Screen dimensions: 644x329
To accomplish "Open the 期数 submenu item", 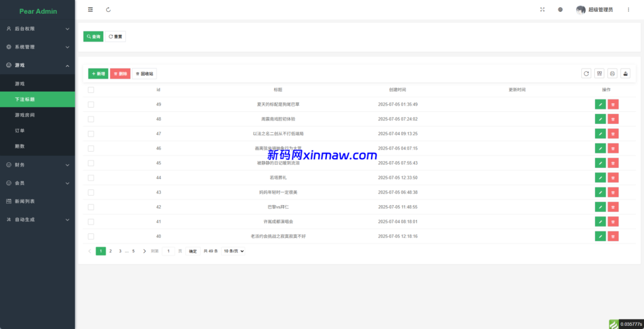I will click(37, 146).
